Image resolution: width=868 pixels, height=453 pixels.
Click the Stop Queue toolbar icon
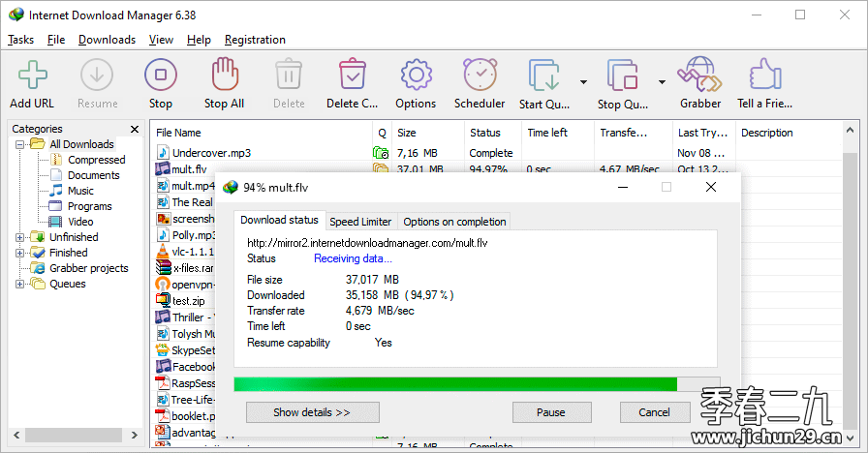(623, 75)
